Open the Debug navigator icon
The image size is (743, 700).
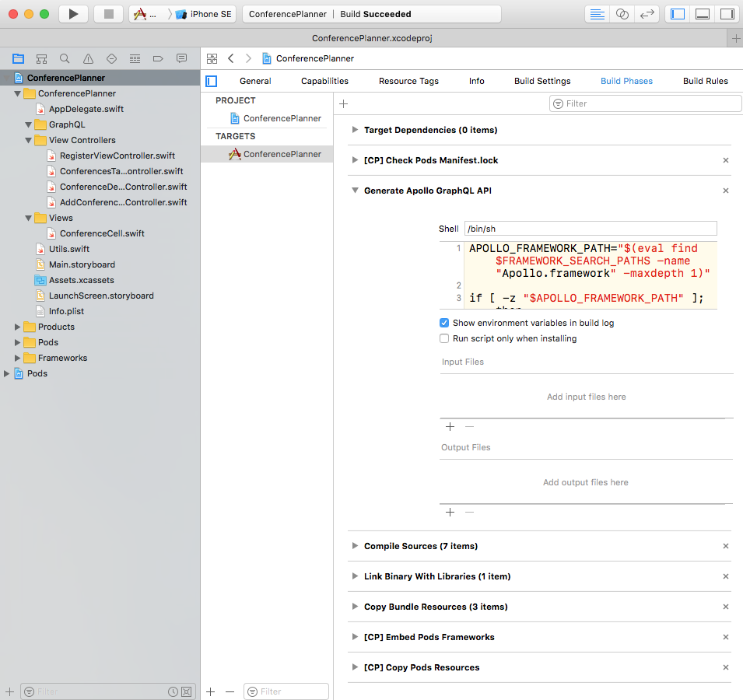135,59
